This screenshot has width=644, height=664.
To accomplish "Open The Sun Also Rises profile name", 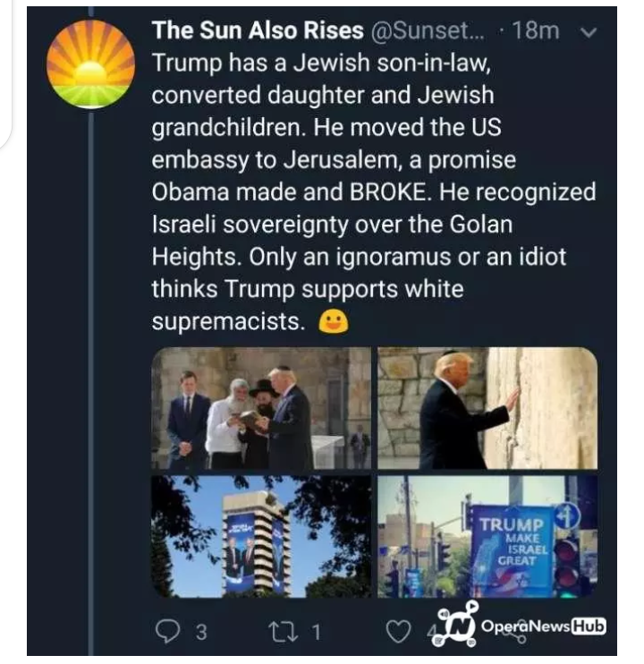I will (257, 30).
